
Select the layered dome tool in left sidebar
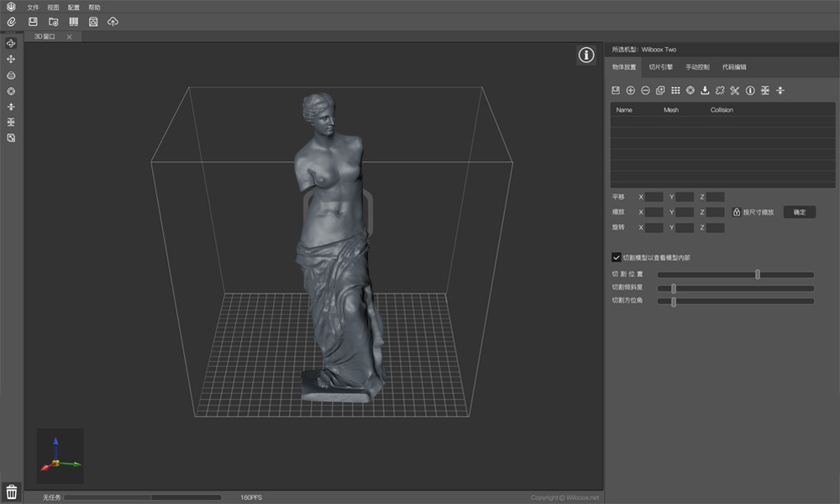[11, 75]
